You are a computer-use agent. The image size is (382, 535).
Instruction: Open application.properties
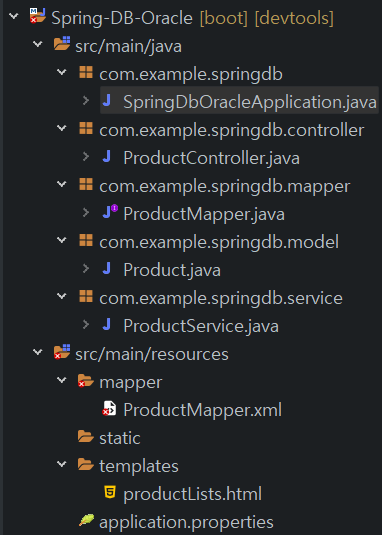pyautogui.click(x=186, y=523)
